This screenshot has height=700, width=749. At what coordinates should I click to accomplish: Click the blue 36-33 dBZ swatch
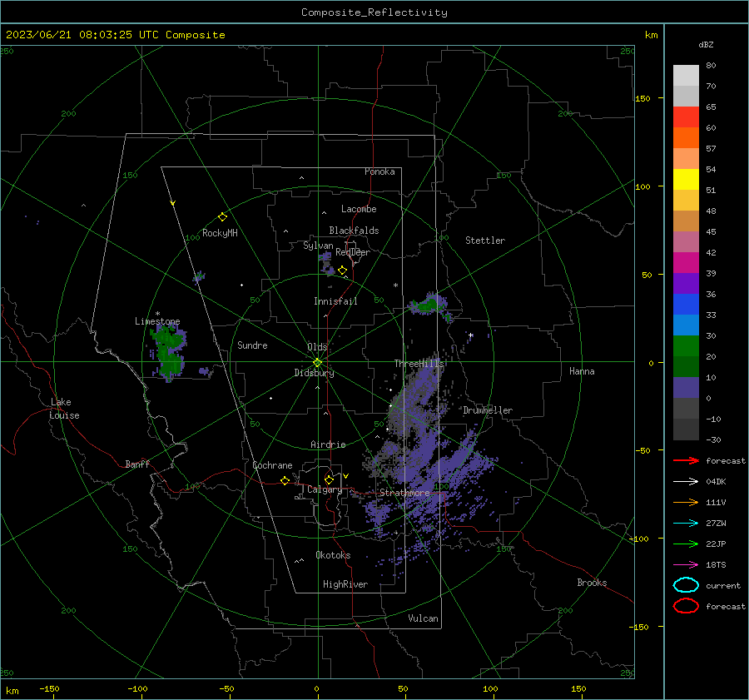point(686,305)
